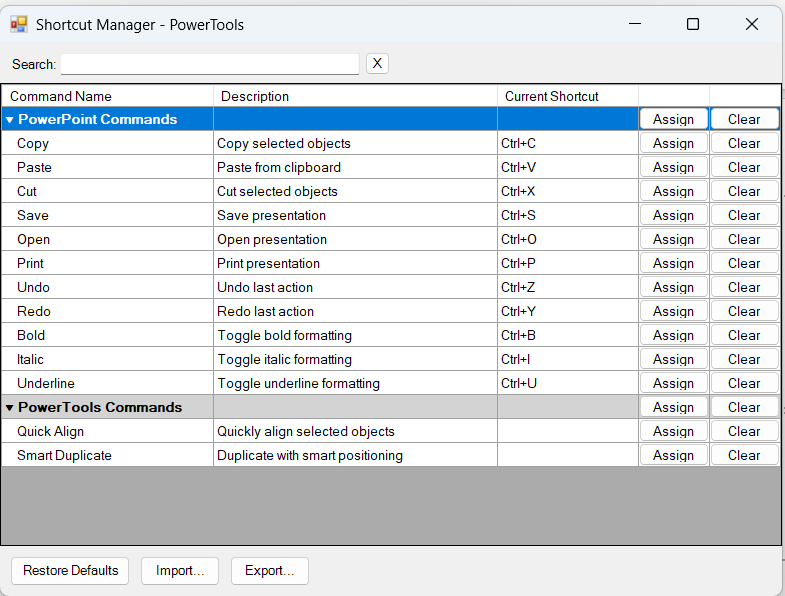
Task: Open the Export dialog
Action: [270, 571]
